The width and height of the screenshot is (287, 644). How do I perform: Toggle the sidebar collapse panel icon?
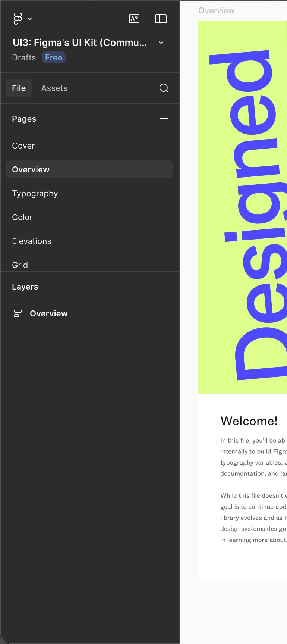click(x=161, y=19)
